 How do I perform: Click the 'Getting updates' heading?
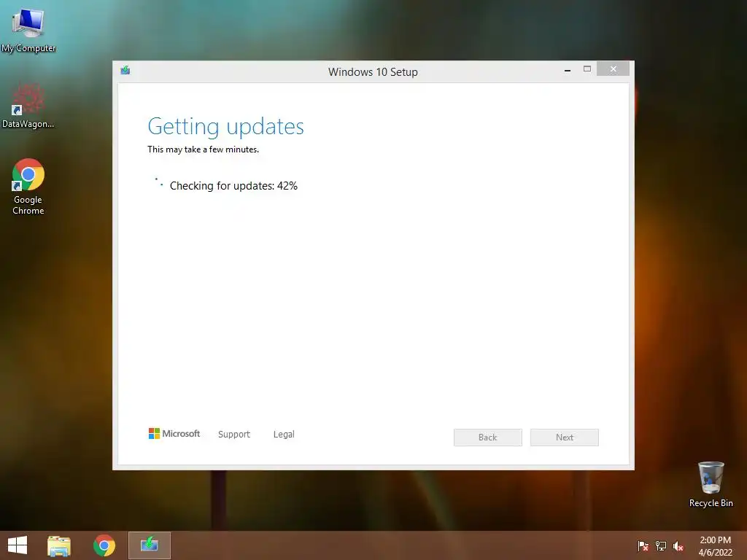[x=226, y=127]
